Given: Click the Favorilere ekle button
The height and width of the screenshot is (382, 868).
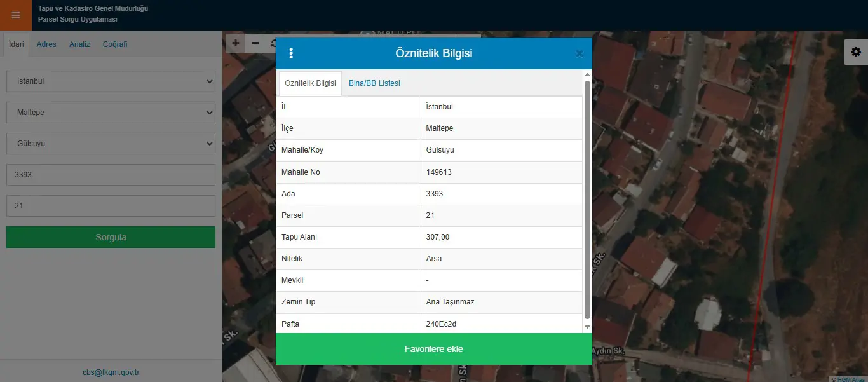Looking at the screenshot, I should 434,349.
